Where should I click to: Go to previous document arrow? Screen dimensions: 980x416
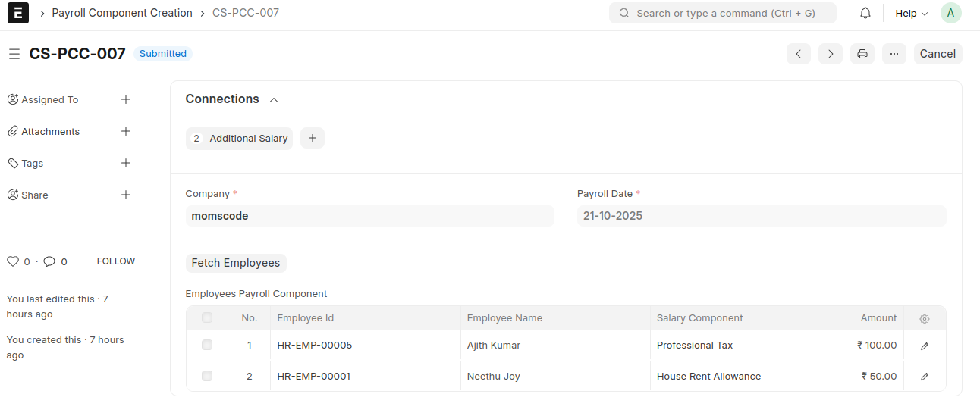[798, 54]
